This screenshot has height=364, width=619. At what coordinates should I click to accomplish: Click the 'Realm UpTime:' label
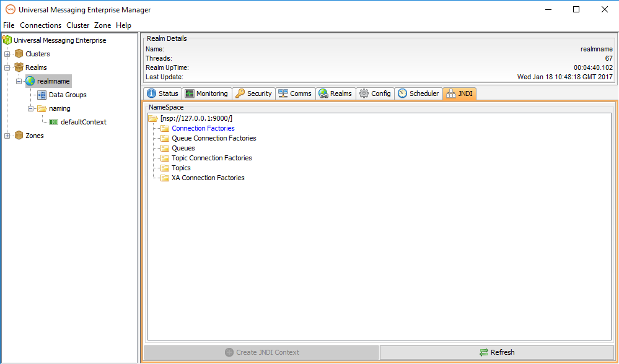(167, 68)
